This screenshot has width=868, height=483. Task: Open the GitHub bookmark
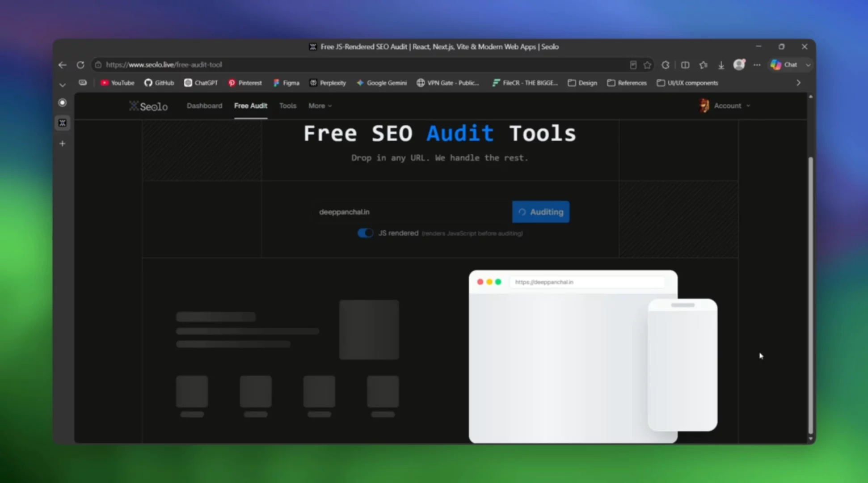[159, 83]
